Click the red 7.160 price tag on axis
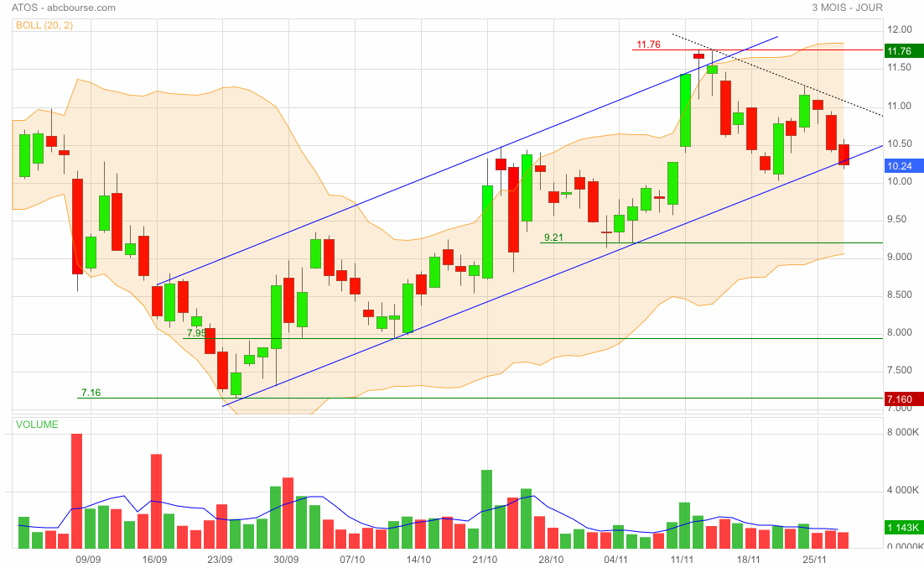Viewport: 924px width, 568px height. [904, 399]
